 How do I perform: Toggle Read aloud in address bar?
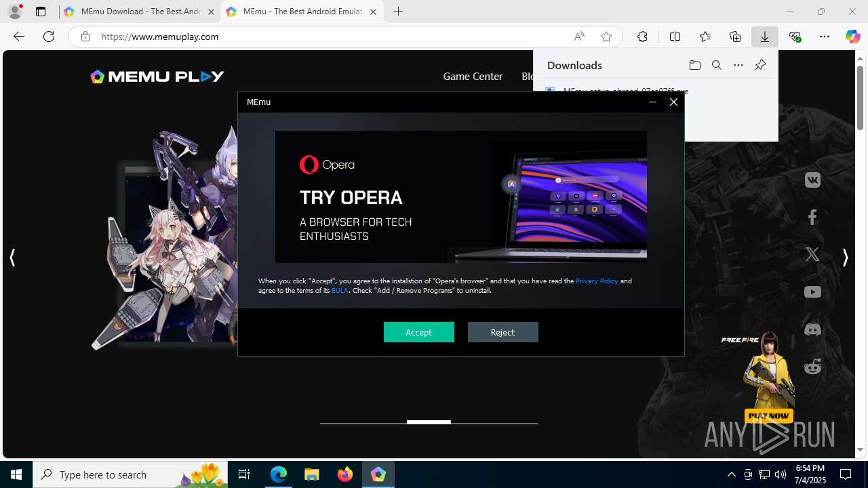click(x=579, y=37)
